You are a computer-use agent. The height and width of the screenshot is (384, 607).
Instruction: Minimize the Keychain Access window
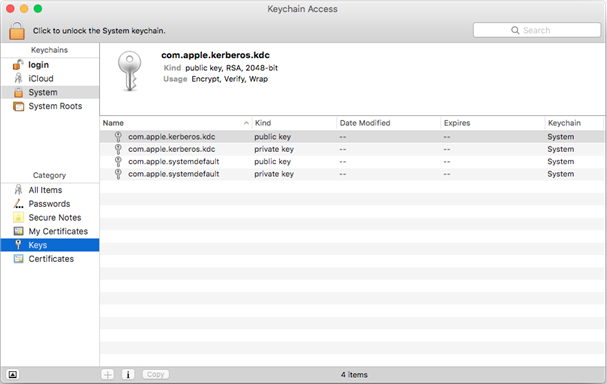pos(24,9)
